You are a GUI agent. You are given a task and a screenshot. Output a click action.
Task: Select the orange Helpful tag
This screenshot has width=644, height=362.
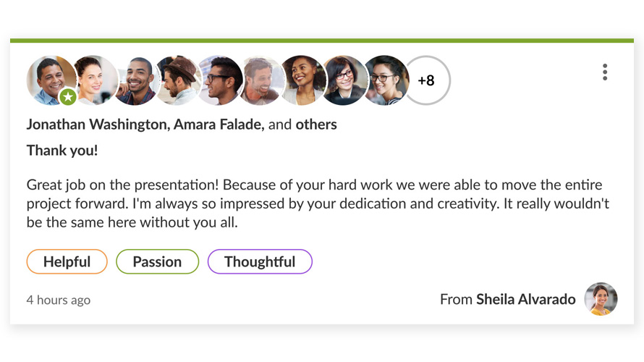point(67,262)
